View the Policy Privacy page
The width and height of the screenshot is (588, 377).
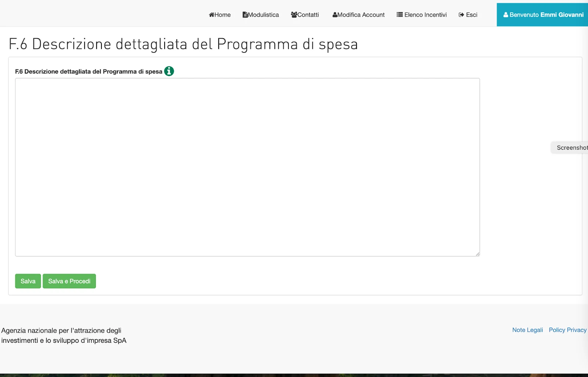567,330
